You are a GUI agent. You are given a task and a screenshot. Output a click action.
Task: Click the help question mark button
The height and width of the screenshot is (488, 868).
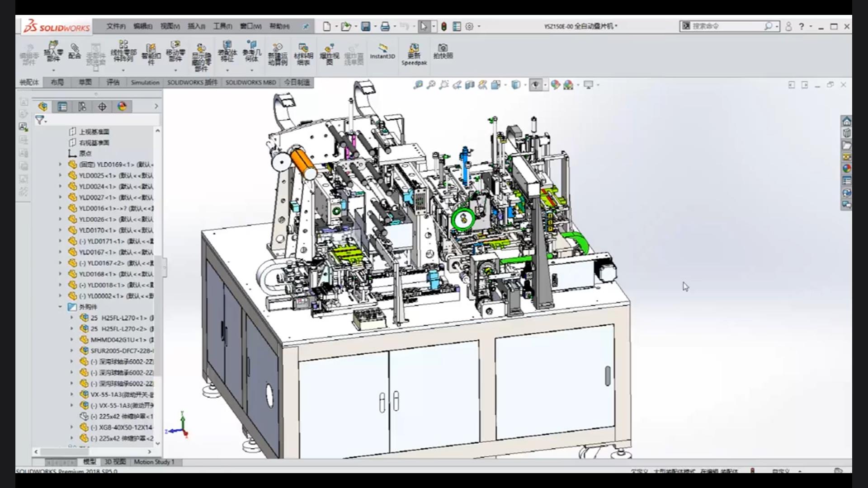point(802,27)
